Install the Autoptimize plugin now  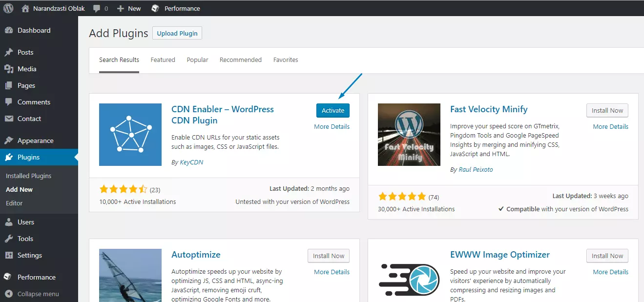tap(329, 256)
